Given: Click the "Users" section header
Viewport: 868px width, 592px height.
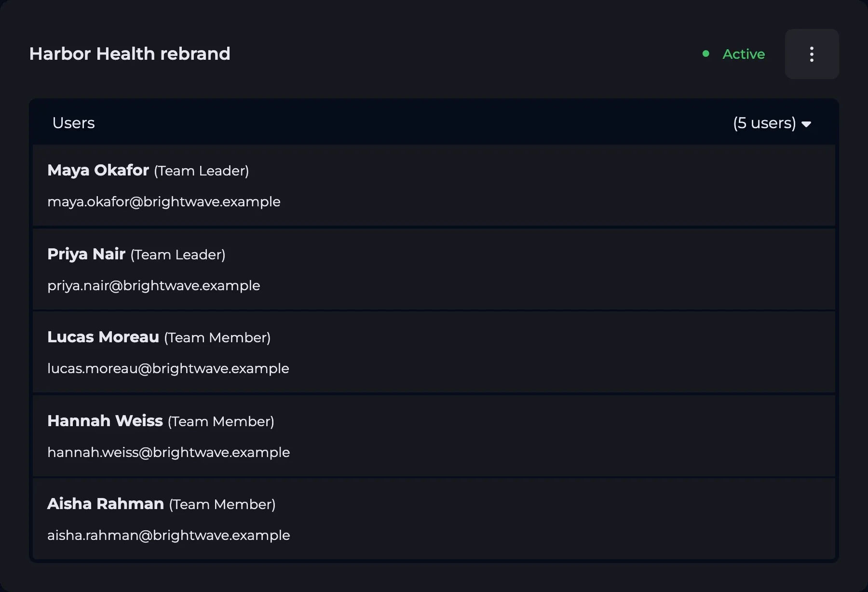Looking at the screenshot, I should point(73,123).
